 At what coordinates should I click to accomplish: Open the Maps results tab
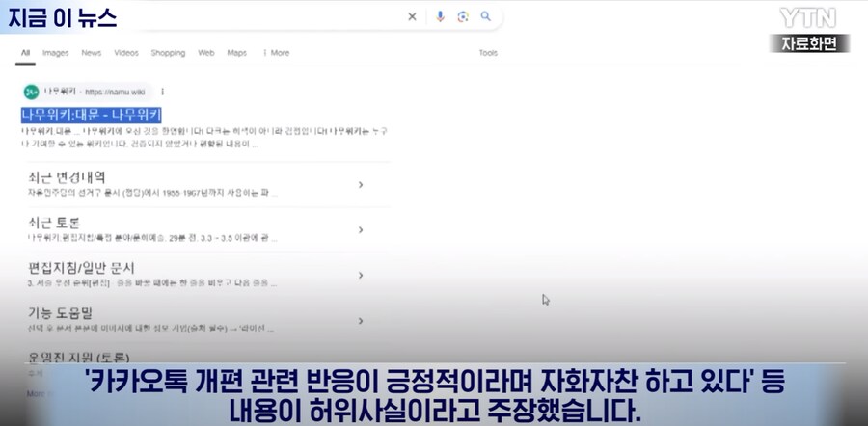pyautogui.click(x=236, y=53)
